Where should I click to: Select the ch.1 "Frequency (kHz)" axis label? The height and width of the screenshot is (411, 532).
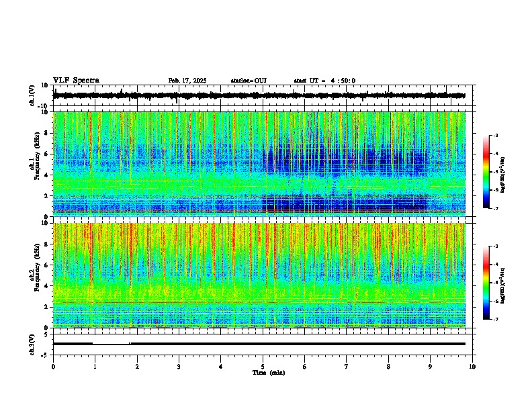(x=37, y=156)
